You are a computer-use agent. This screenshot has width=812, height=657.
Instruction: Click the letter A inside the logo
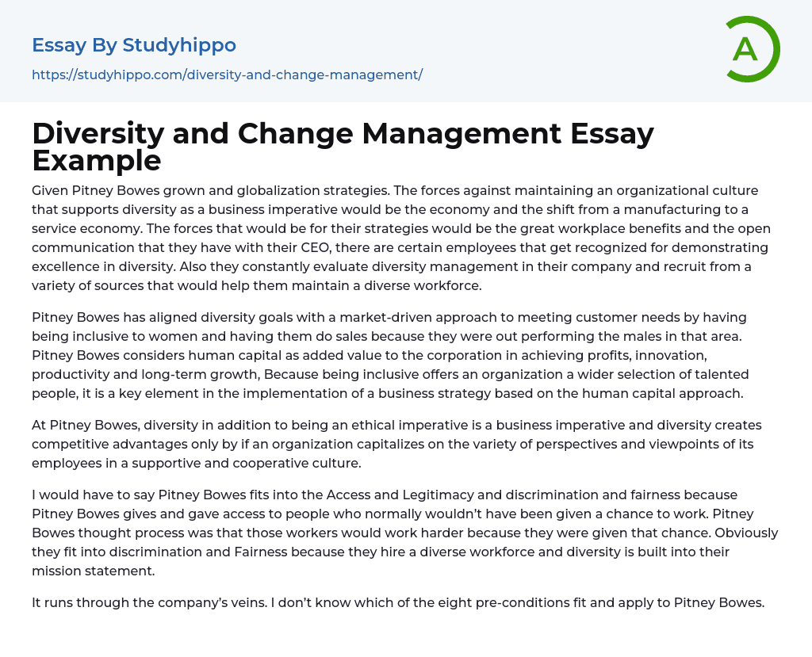pyautogui.click(x=745, y=49)
